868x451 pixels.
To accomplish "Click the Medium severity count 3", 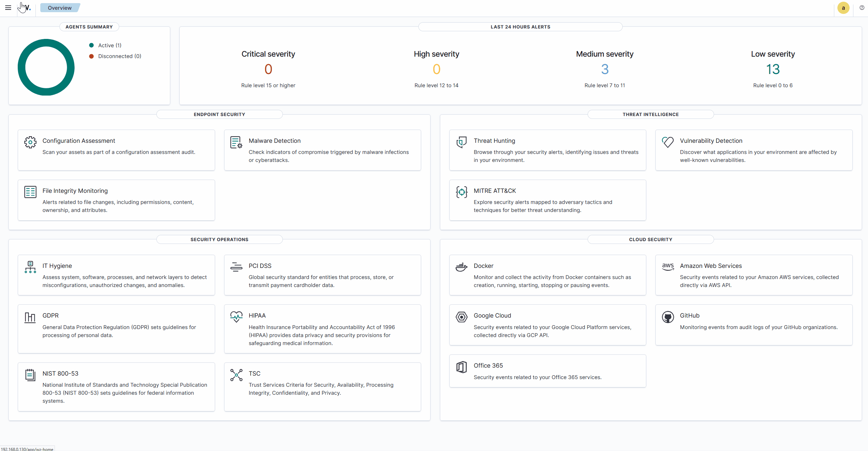I will coord(605,69).
